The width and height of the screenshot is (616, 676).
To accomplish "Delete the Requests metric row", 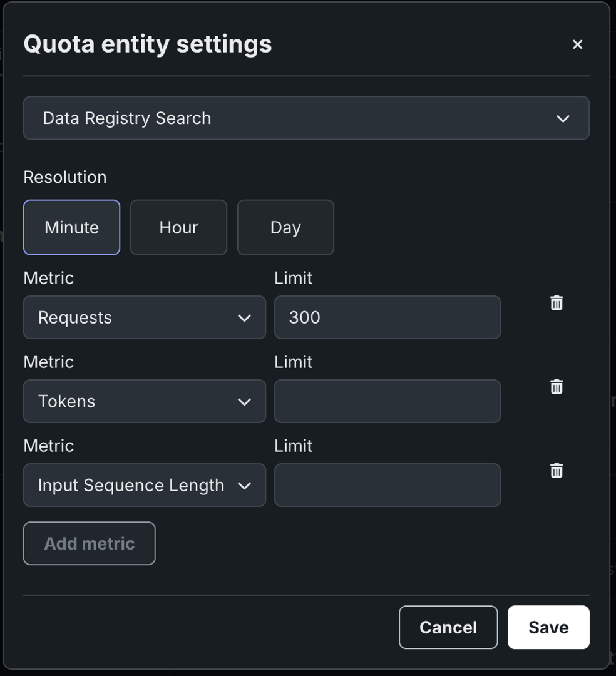I will (x=557, y=303).
